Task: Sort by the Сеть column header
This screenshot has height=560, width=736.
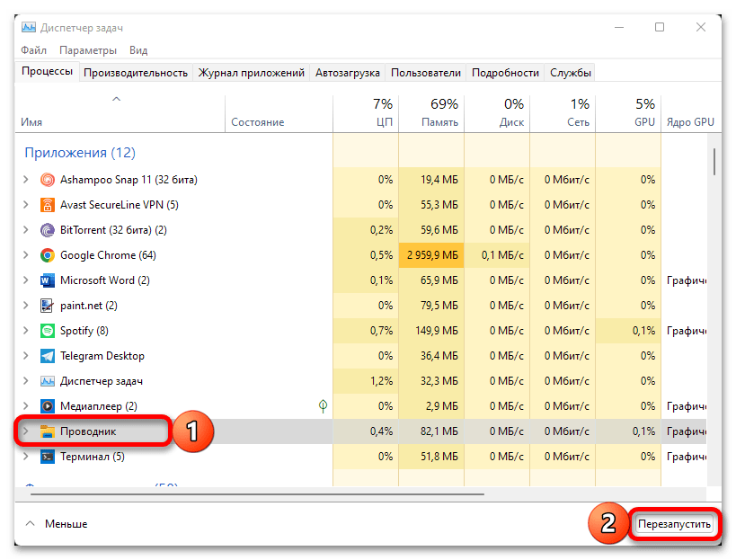Action: click(x=563, y=113)
